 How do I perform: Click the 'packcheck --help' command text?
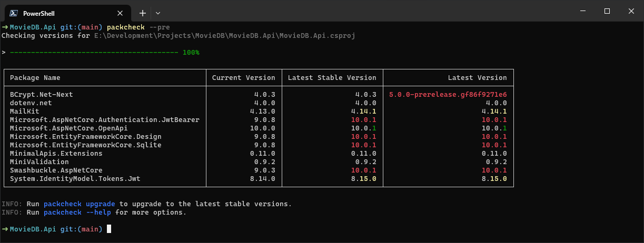[77, 212]
